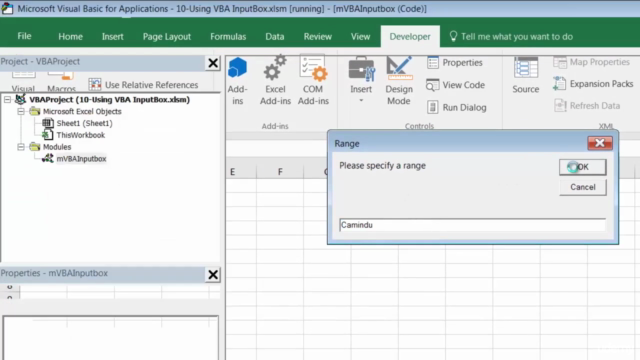Select the Developer tab
The width and height of the screenshot is (640, 360).
point(410,36)
